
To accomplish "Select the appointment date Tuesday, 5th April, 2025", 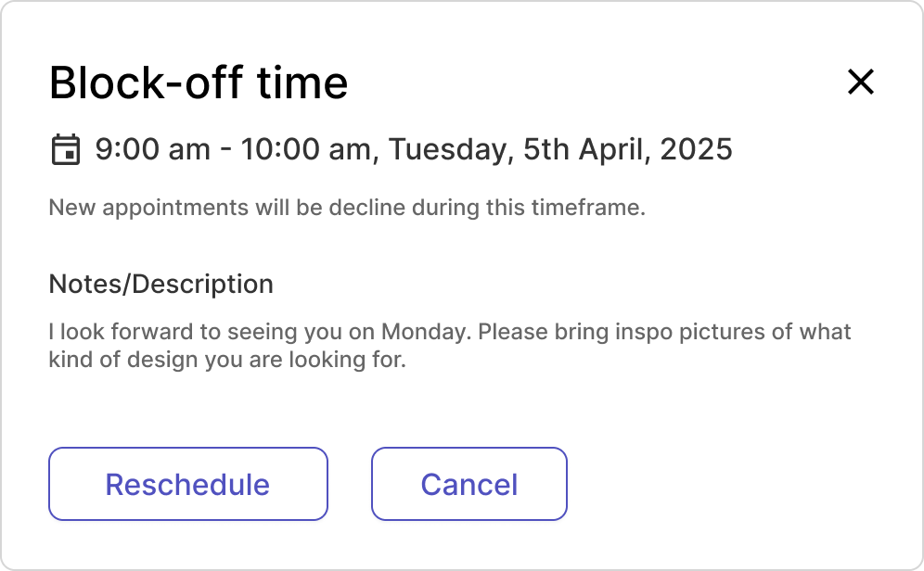I will (561, 148).
